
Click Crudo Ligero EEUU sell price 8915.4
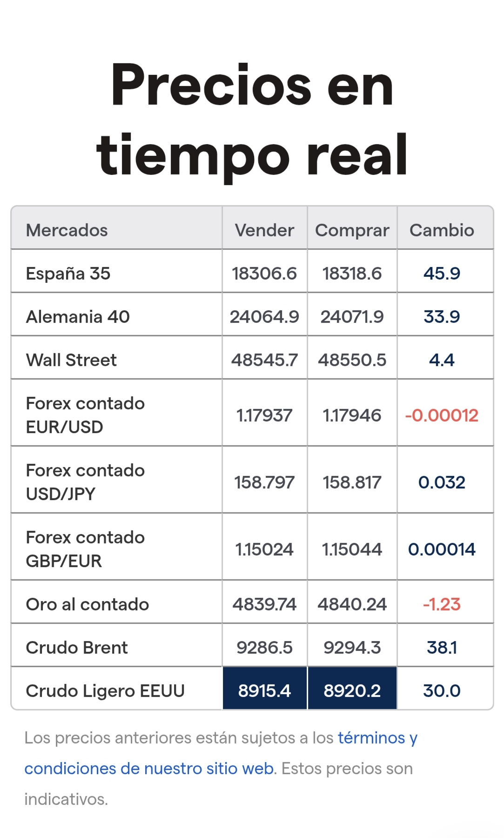pos(264,691)
